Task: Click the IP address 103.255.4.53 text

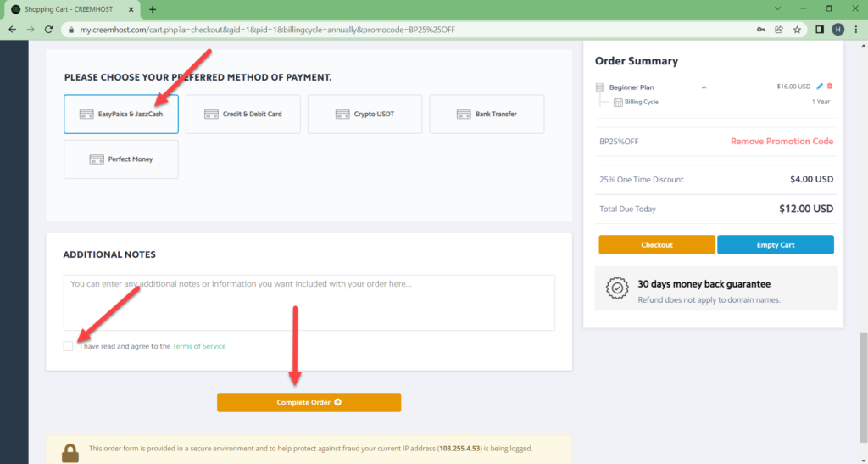Action: 460,449
